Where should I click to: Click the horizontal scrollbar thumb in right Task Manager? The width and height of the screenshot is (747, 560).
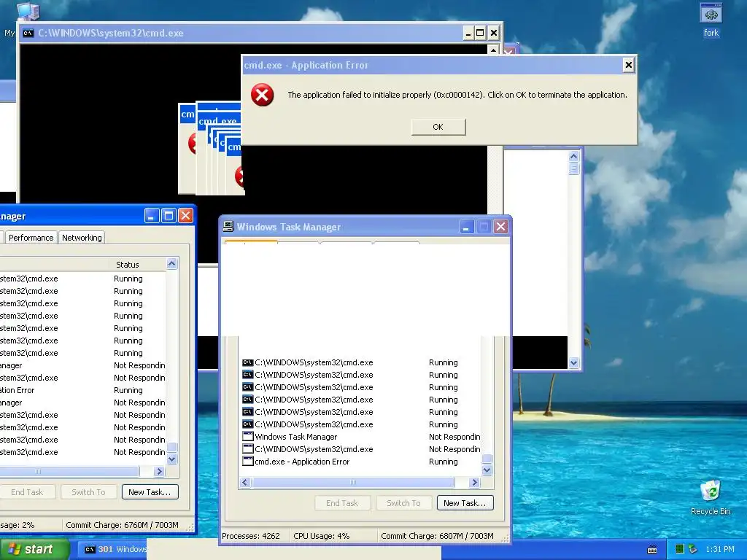[353, 483]
